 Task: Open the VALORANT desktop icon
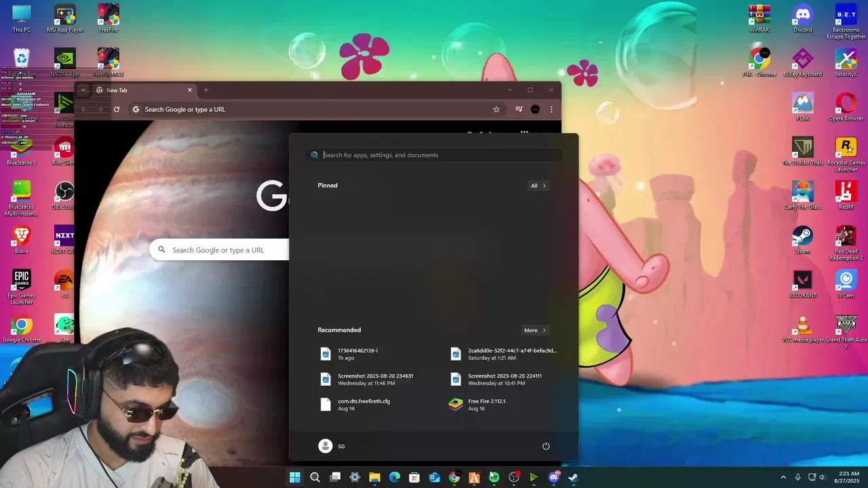click(803, 284)
